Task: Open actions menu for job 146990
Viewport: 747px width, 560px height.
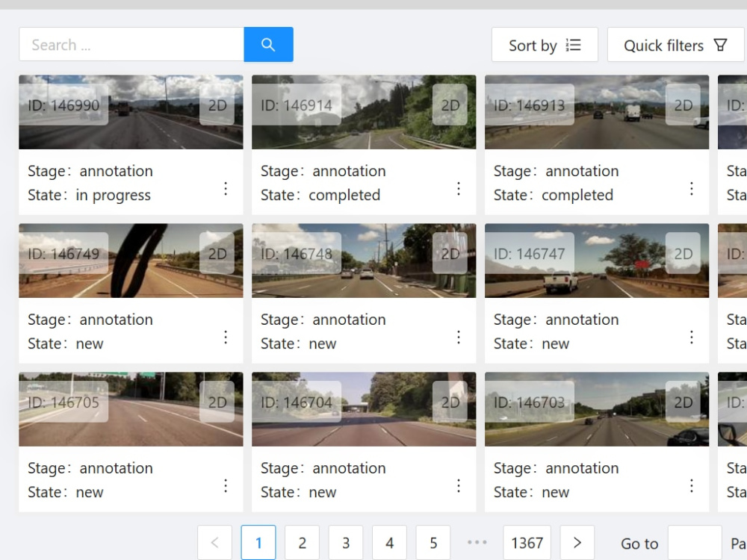Action: [226, 189]
